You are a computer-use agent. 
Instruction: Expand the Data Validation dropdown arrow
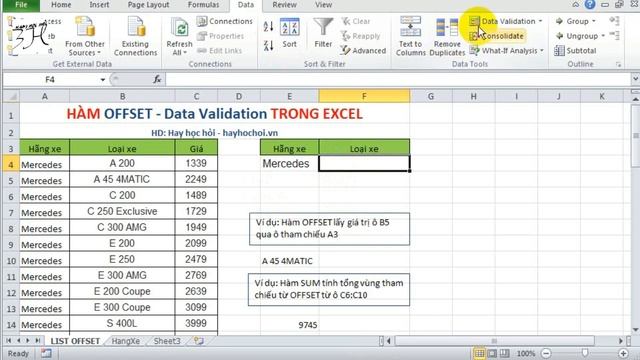click(540, 21)
